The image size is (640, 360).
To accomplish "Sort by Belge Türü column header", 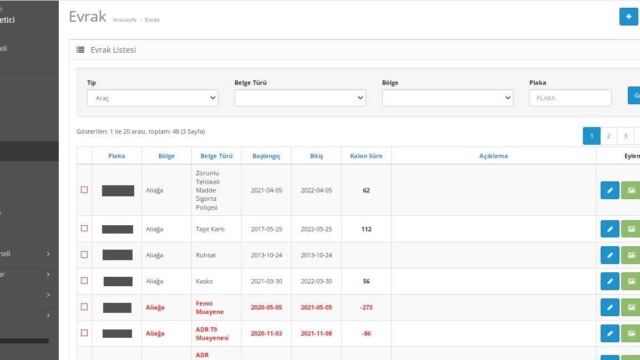I will (217, 156).
